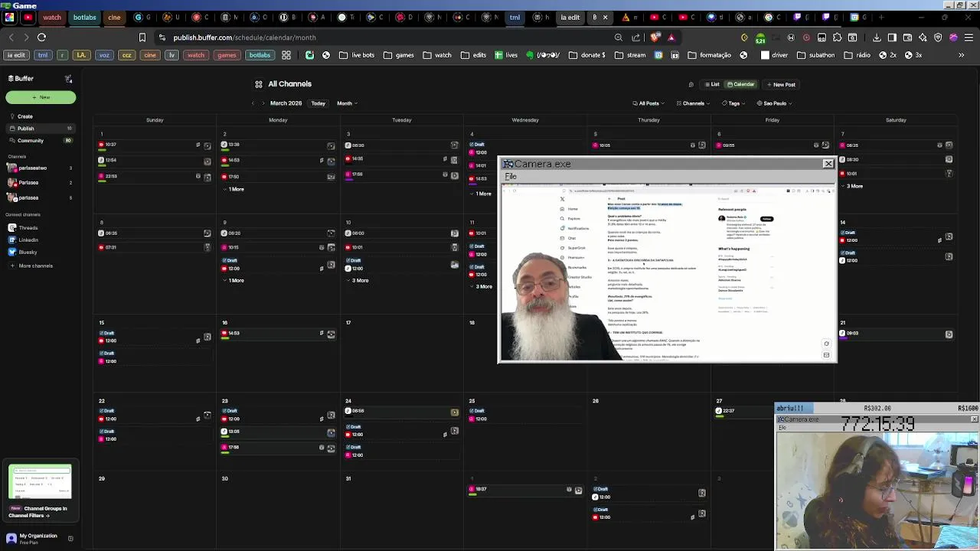Open the 13:38 post on Monday the 2nd
The width and height of the screenshot is (980, 551).
point(278,145)
